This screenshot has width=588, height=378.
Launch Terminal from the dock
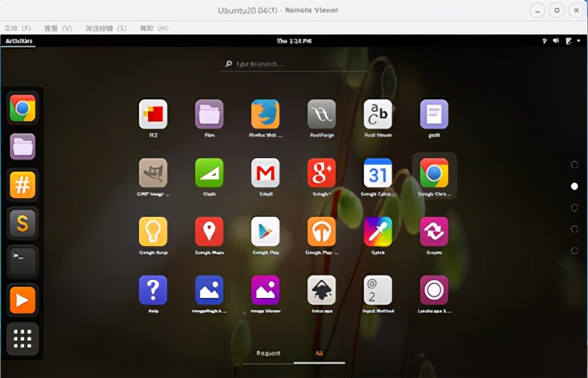point(23,262)
